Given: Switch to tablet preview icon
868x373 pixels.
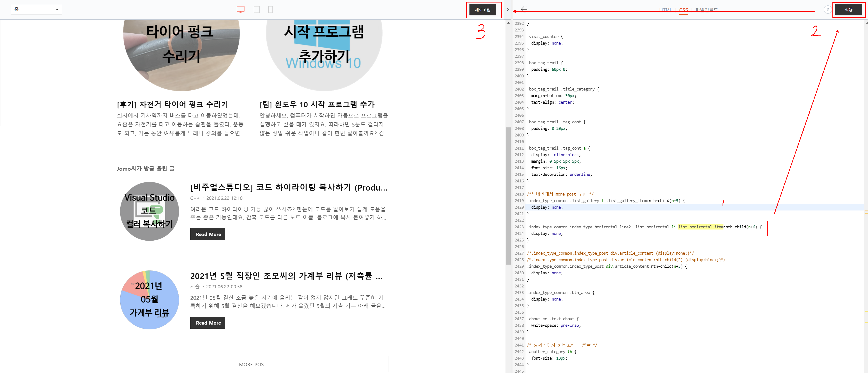Looking at the screenshot, I should 256,10.
